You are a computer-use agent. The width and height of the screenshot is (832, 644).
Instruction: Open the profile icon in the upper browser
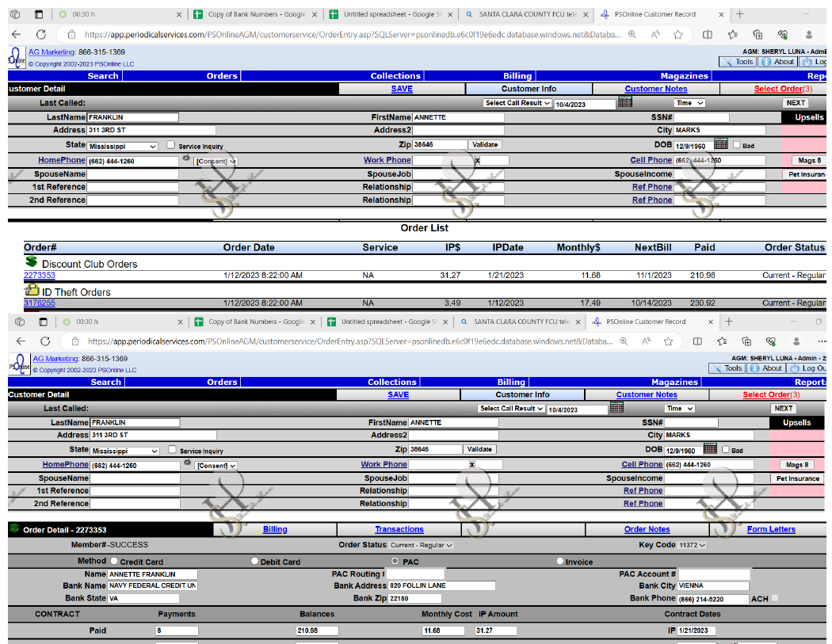click(x=809, y=35)
